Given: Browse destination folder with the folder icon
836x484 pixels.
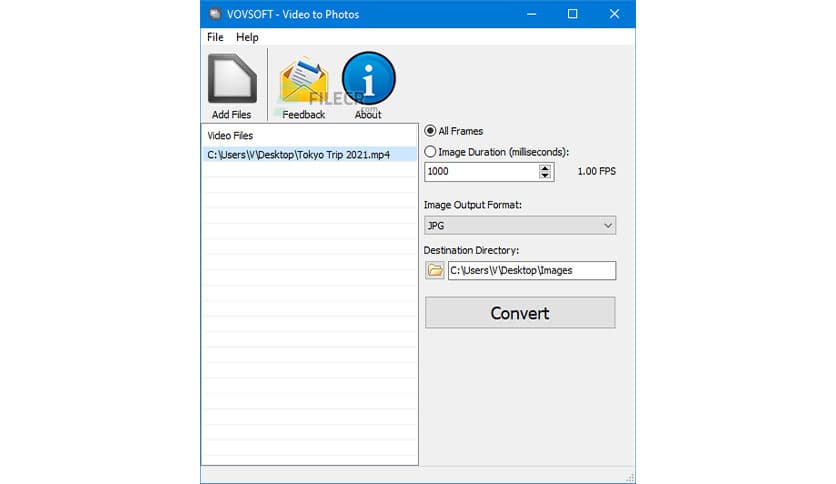Looking at the screenshot, I should click(x=435, y=270).
